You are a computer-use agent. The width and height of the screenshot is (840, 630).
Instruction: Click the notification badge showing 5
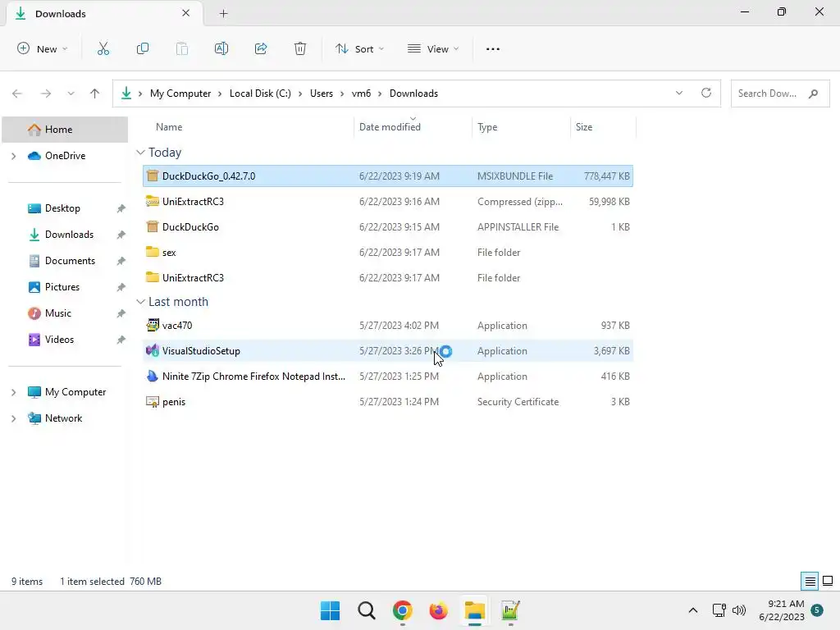point(817,610)
